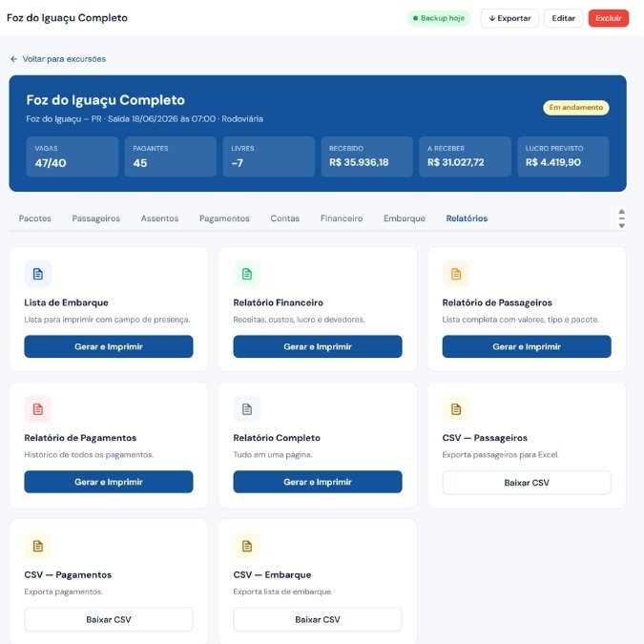Click the CSV — Passageiros file icon
Screen dimensions: 644x644
456,409
